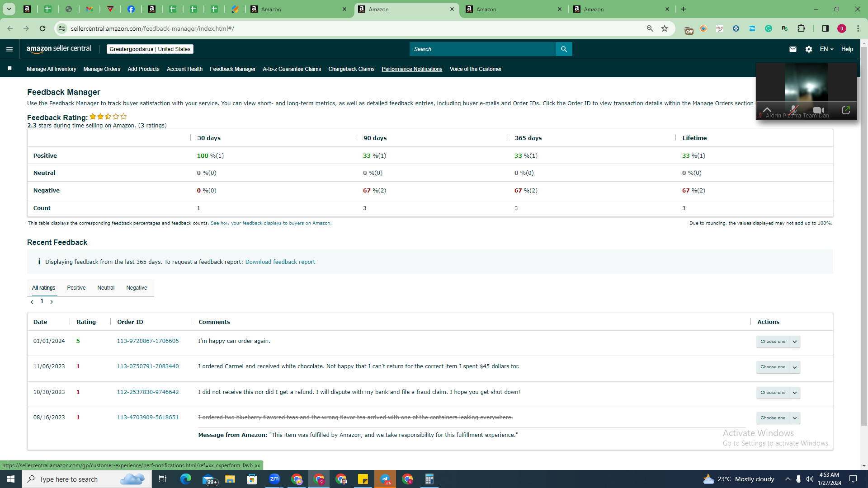Open the Windows Start menu
This screenshot has width=868, height=488.
11,479
